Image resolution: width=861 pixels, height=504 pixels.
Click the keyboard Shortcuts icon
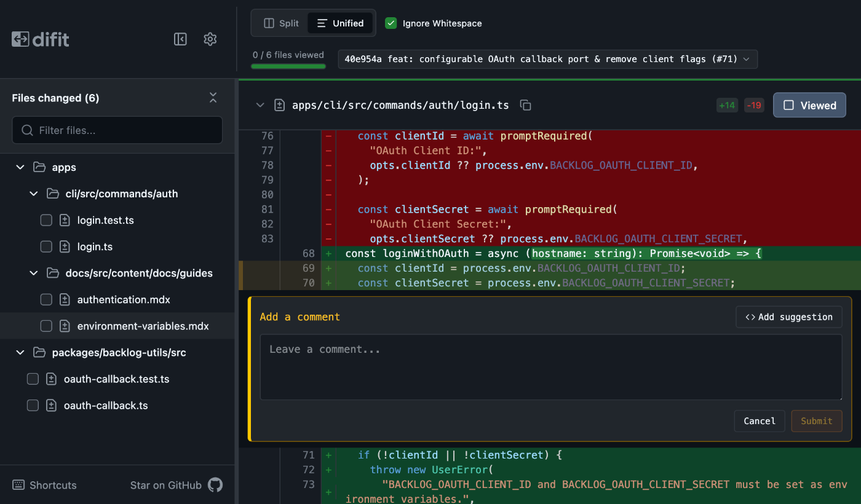18,485
